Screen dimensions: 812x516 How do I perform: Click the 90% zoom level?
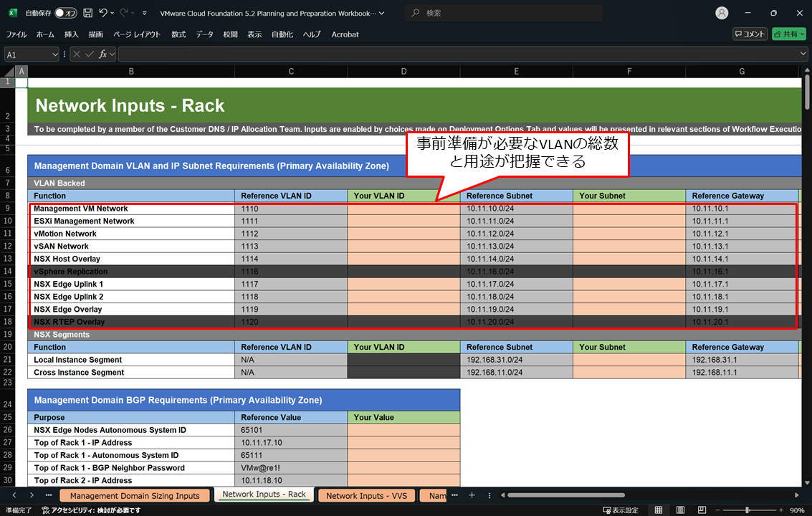797,510
